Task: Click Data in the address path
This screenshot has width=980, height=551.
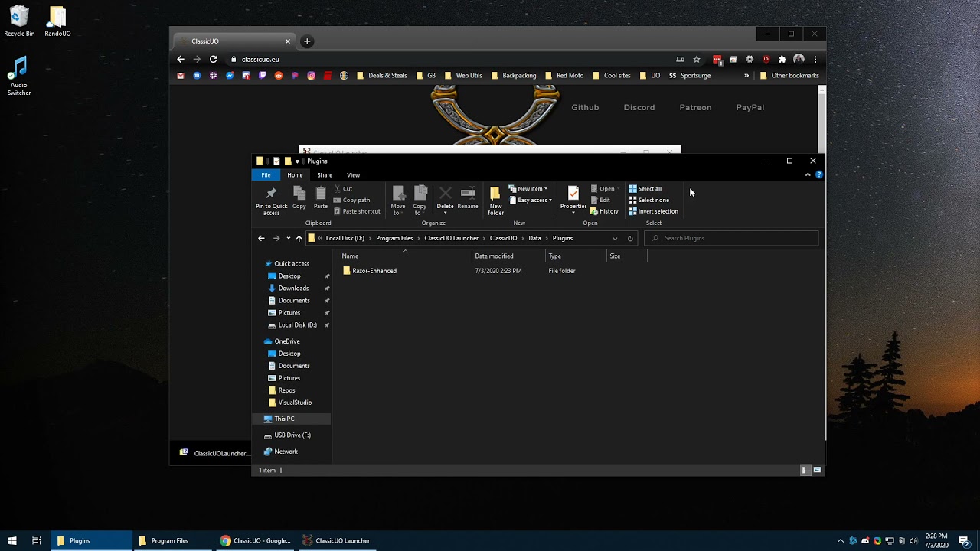Action: pyautogui.click(x=534, y=238)
